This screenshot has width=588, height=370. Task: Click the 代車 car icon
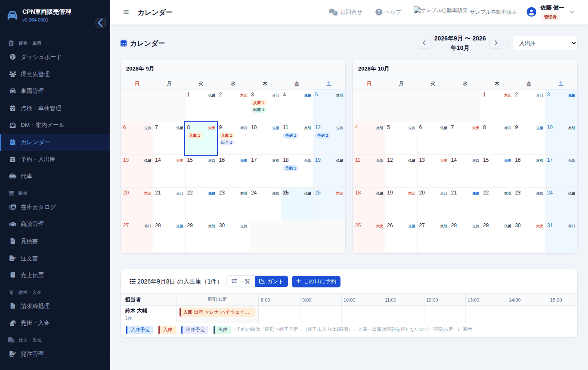click(x=12, y=176)
